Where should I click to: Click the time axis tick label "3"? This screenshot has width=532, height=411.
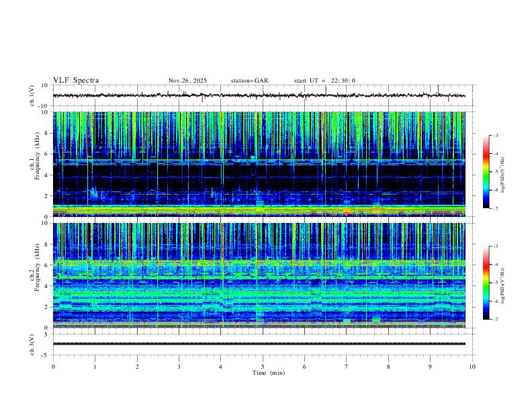point(179,367)
